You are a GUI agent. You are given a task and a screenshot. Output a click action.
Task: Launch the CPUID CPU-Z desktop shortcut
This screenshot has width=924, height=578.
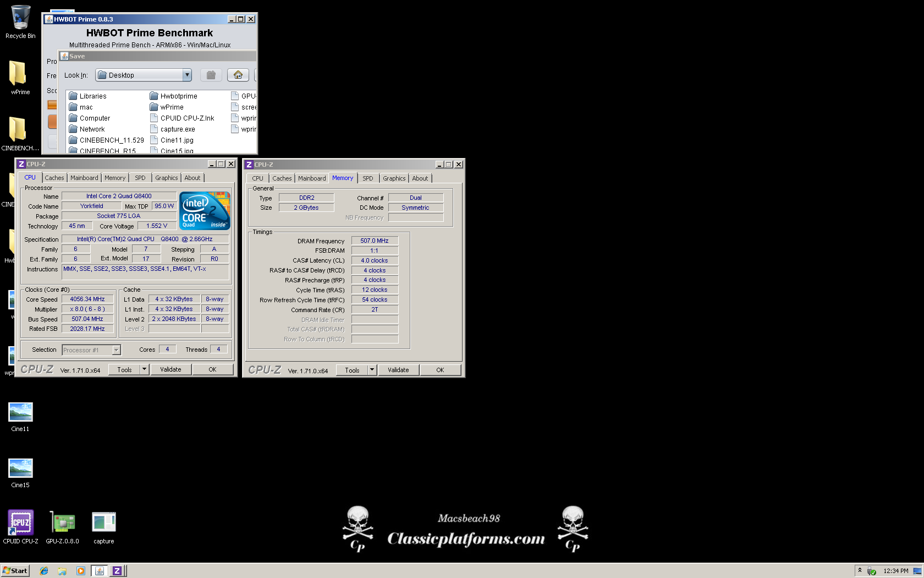pos(20,527)
